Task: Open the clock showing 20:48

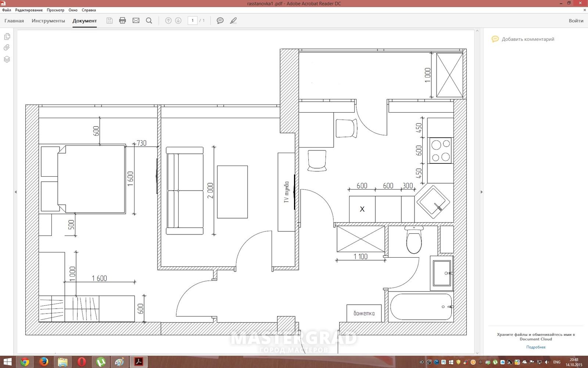Action: tap(574, 362)
